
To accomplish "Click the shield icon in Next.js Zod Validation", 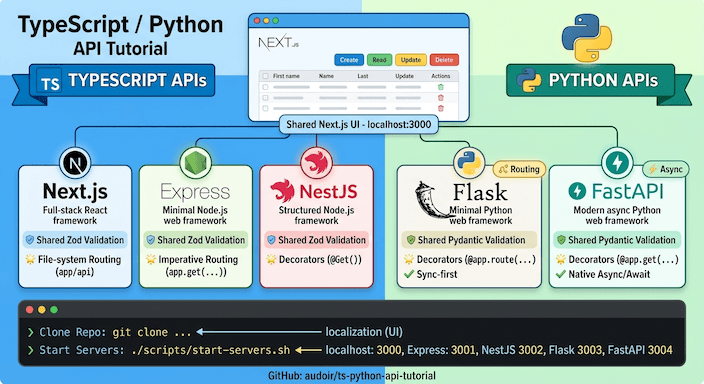I will [x=30, y=240].
